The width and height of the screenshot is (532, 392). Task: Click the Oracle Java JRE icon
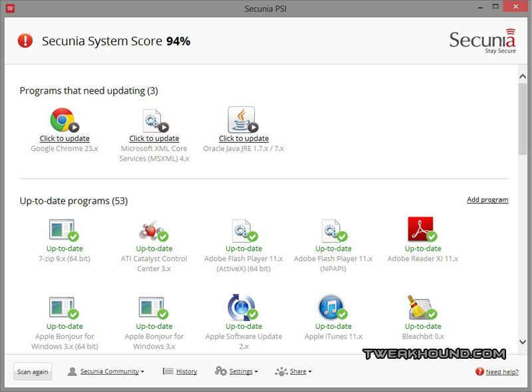tap(243, 120)
